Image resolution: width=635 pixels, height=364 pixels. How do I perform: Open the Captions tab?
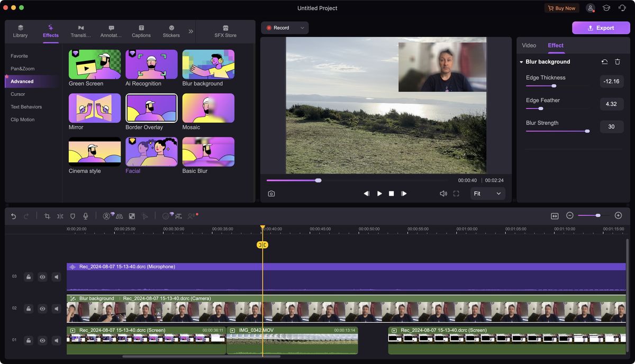(x=141, y=31)
